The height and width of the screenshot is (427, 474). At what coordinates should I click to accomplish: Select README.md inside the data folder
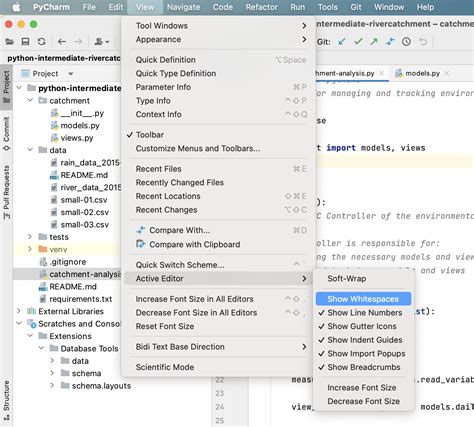coord(84,175)
